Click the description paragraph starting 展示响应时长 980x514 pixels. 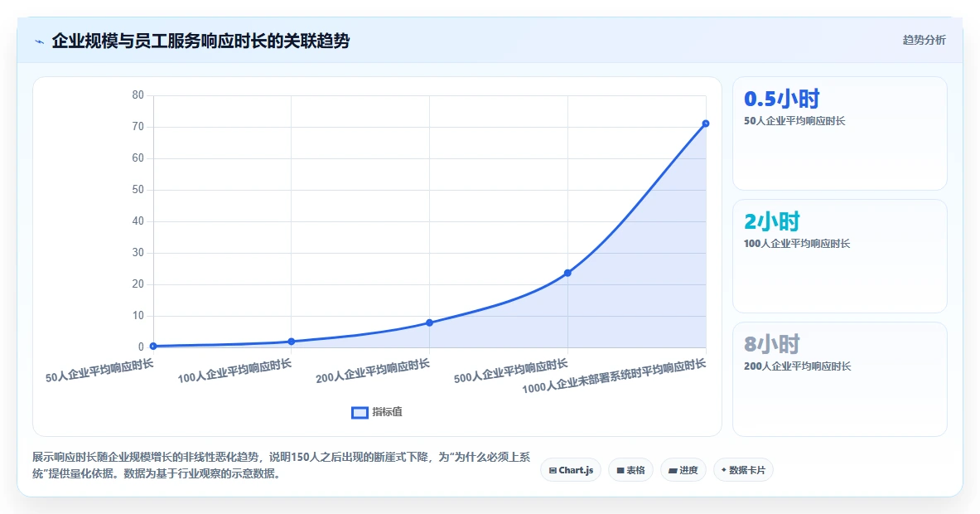pos(282,465)
